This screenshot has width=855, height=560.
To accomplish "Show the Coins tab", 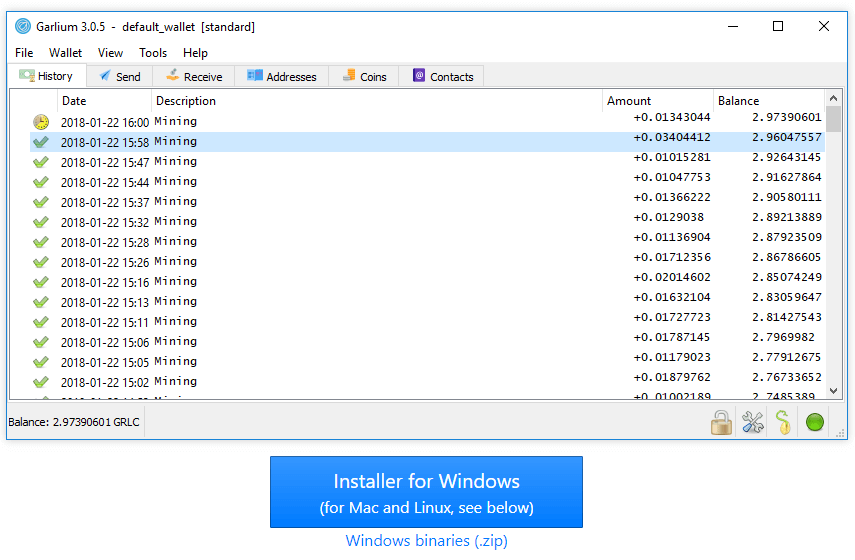I will click(x=364, y=76).
